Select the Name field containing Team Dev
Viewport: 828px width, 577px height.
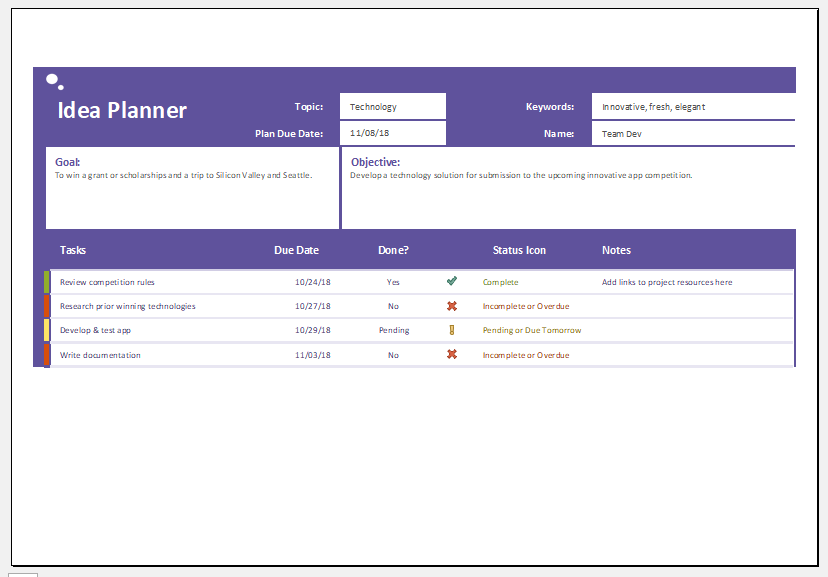pyautogui.click(x=693, y=134)
